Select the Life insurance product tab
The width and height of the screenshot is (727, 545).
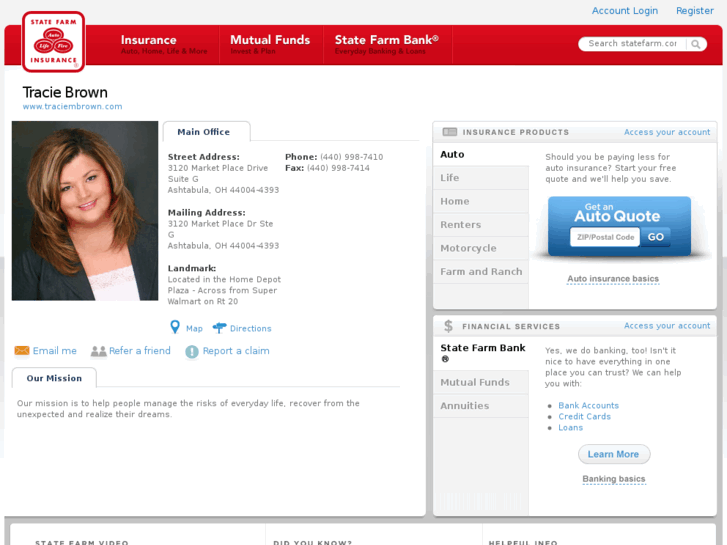click(x=481, y=178)
